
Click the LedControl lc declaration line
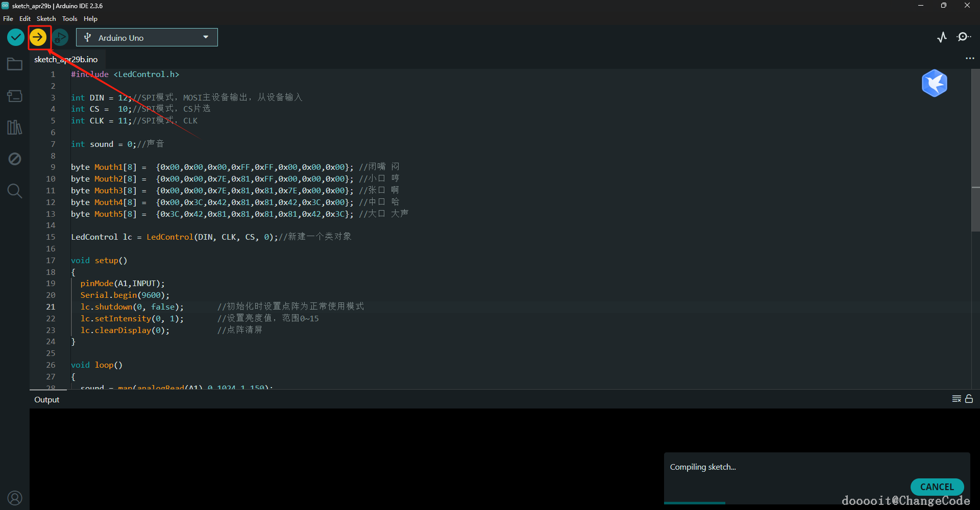pyautogui.click(x=211, y=237)
